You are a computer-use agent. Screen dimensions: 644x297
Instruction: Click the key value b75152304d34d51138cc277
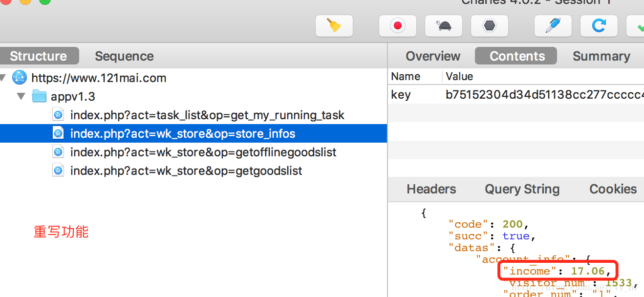[x=544, y=94]
